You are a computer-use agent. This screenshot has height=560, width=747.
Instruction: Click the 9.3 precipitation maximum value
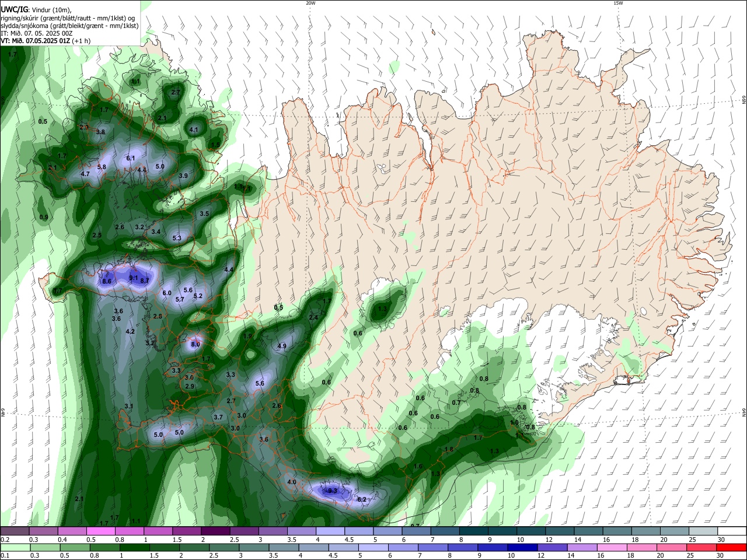point(332,491)
